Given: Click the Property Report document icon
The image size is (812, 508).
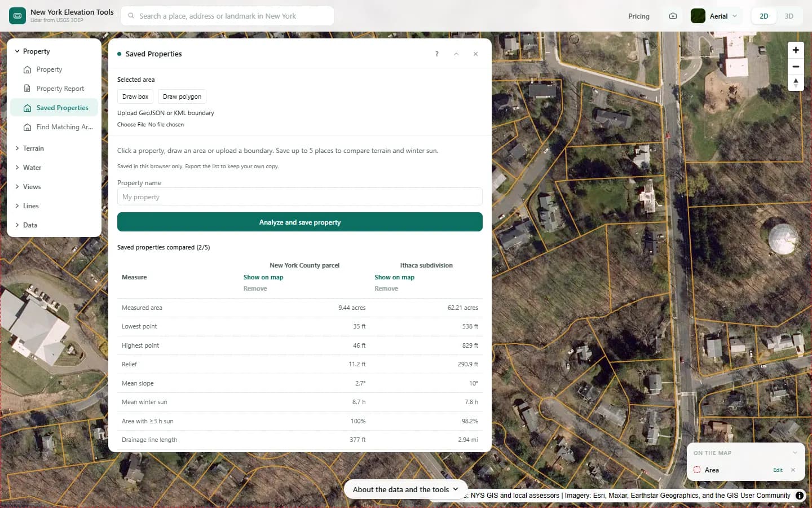Looking at the screenshot, I should (27, 89).
